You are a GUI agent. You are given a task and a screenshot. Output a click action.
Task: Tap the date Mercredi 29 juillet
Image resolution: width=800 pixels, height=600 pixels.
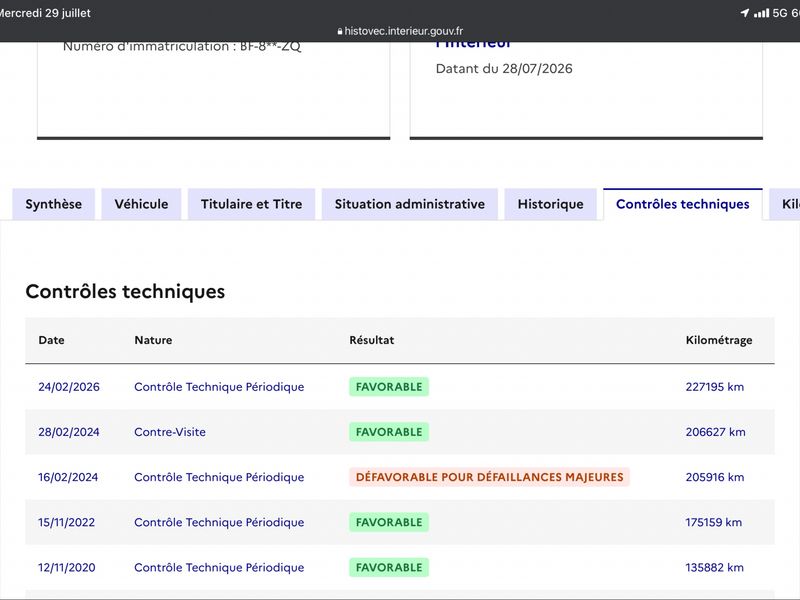coord(45,13)
